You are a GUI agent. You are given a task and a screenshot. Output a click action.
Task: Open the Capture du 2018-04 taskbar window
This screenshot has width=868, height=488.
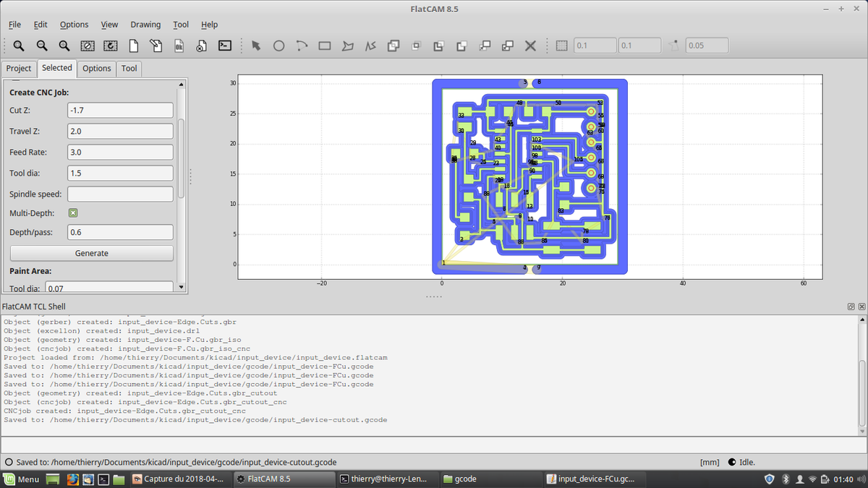click(182, 479)
